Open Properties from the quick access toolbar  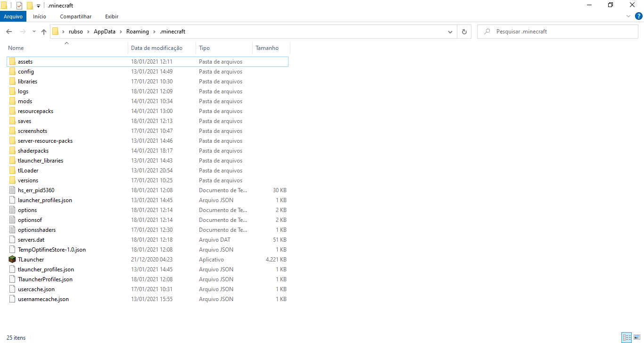19,6
